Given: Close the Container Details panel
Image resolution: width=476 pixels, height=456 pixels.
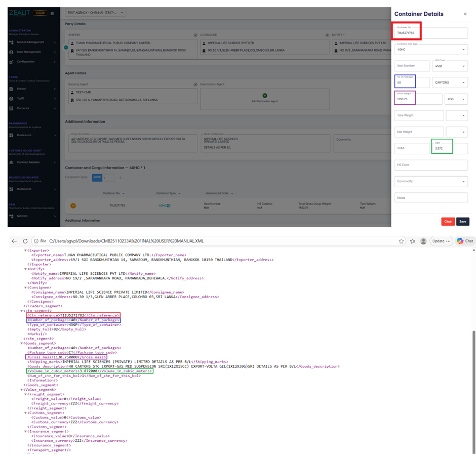Looking at the screenshot, I should point(465,14).
